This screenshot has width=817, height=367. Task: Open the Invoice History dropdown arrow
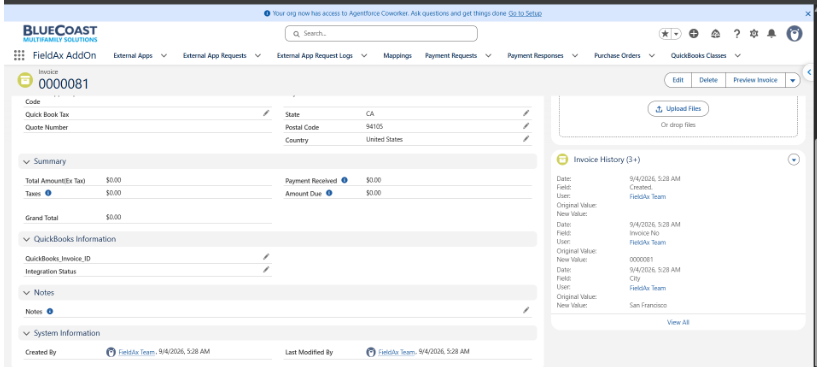click(x=793, y=160)
